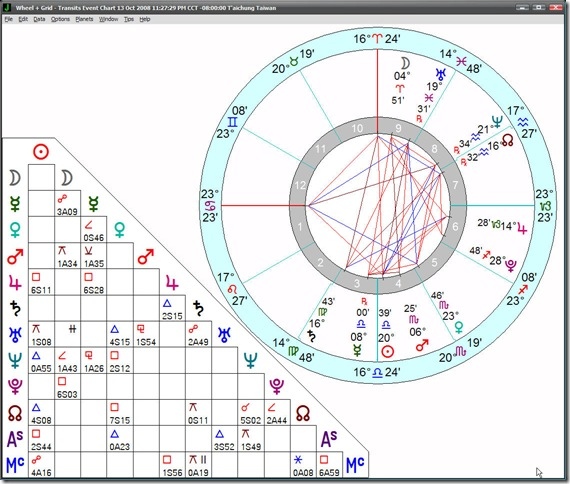This screenshot has width=570, height=484.
Task: Select the Venus glyph at 23° Scorpio in the wheel
Action: (459, 327)
